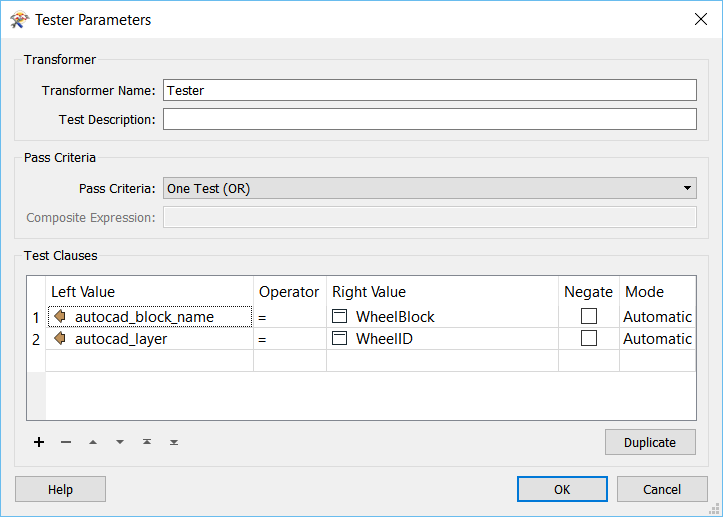Image resolution: width=723 pixels, height=517 pixels.
Task: Move the selected clause down one row
Action: (120, 442)
